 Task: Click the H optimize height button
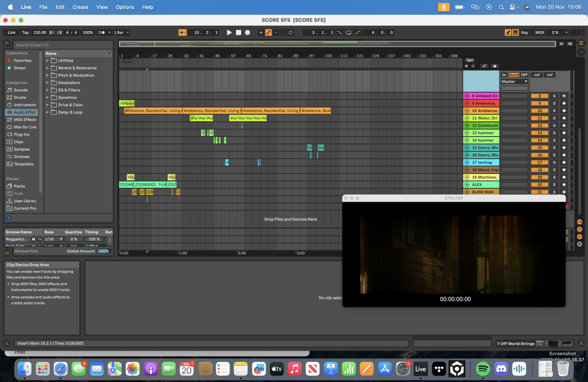[562, 44]
